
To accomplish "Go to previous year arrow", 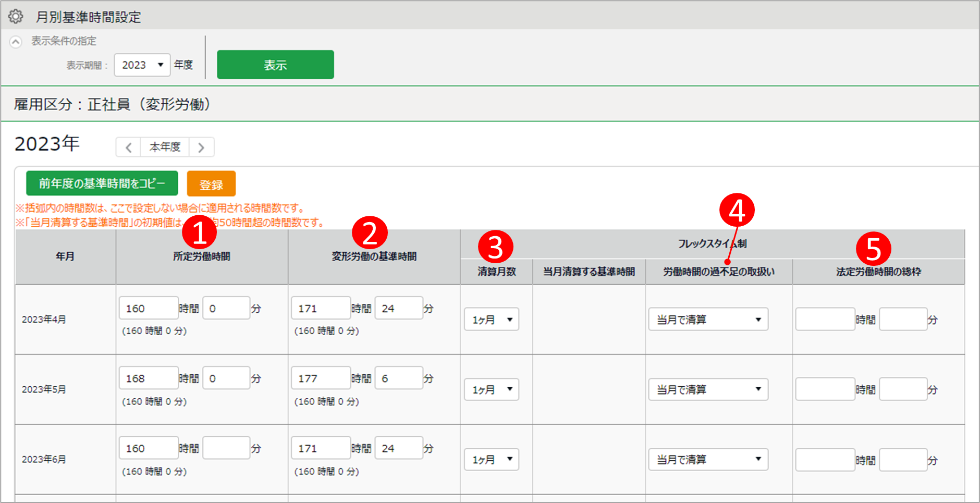I will coord(128,148).
